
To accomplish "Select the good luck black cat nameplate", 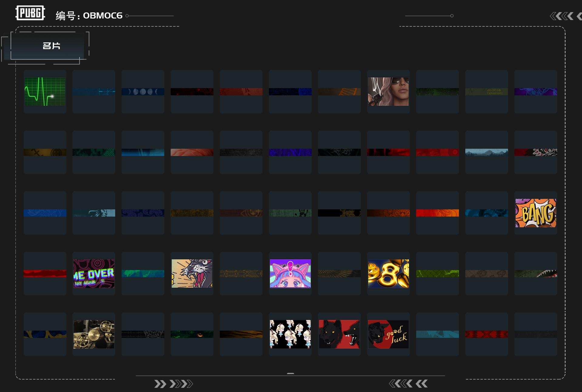I will pos(388,334).
